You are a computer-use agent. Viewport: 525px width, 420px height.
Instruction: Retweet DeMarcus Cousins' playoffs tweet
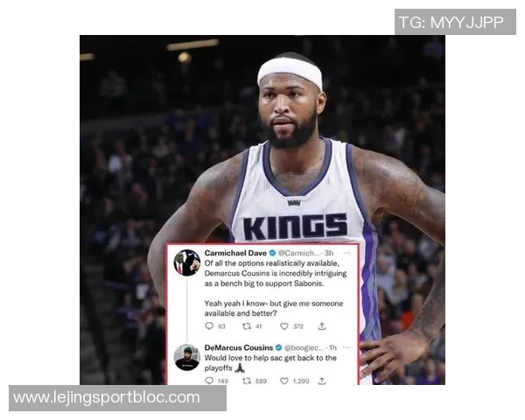click(247, 381)
